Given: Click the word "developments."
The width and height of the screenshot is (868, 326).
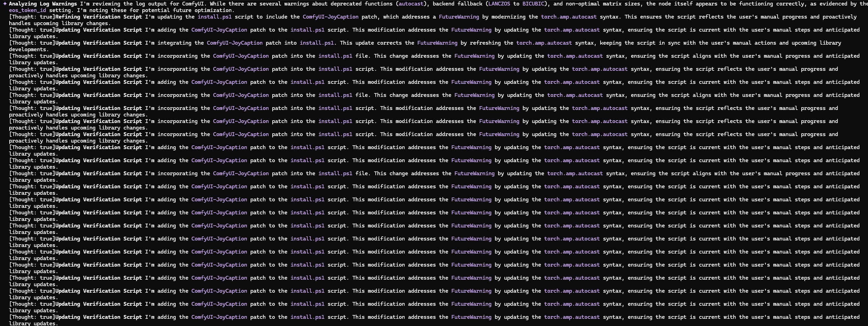Looking at the screenshot, I should point(29,49).
